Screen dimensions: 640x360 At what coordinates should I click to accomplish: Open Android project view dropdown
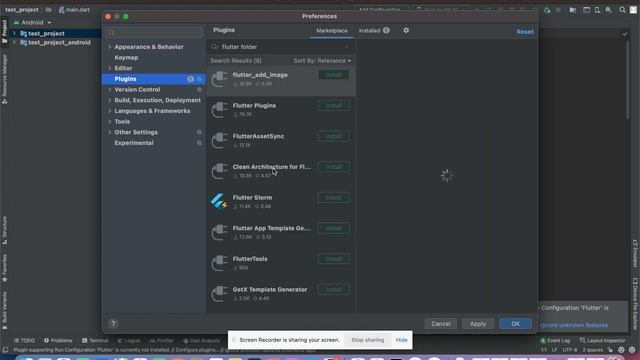point(32,22)
